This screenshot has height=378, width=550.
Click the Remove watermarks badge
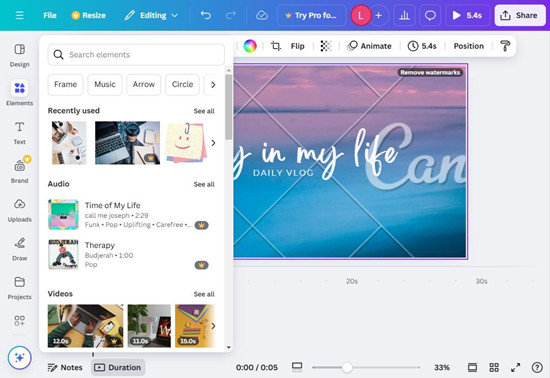click(430, 72)
